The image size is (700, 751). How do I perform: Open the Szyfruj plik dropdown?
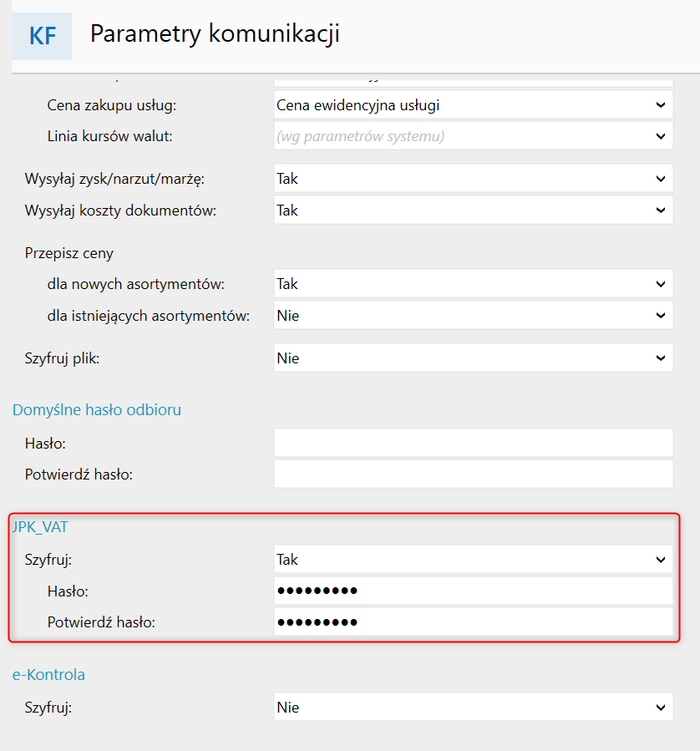[473, 358]
